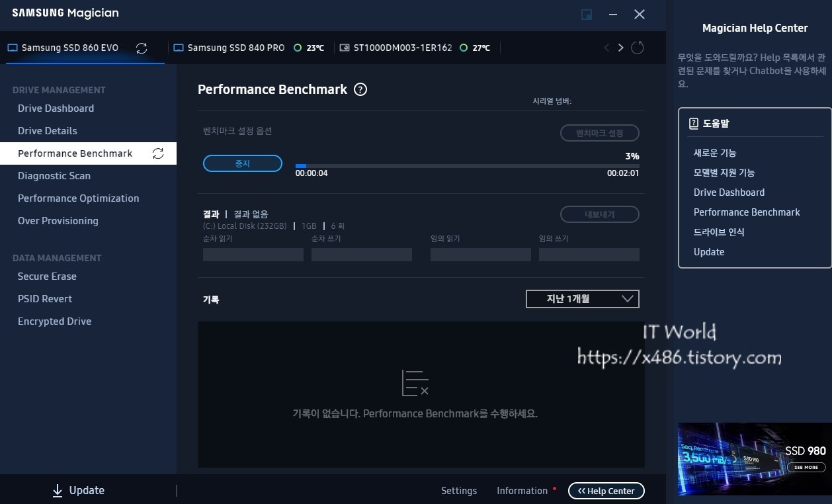The width and height of the screenshot is (832, 504).
Task: Click the SAMSUNG Magician logo
Action: (65, 13)
